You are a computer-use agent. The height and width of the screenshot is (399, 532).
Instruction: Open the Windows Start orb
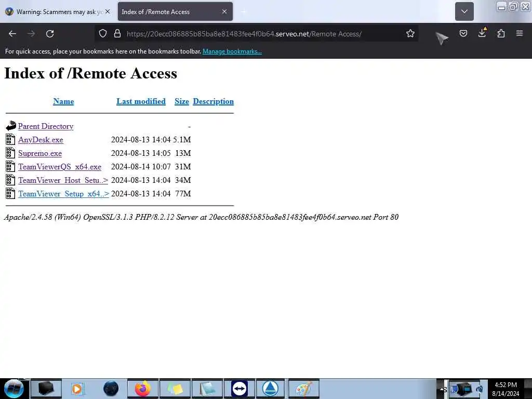tap(14, 389)
